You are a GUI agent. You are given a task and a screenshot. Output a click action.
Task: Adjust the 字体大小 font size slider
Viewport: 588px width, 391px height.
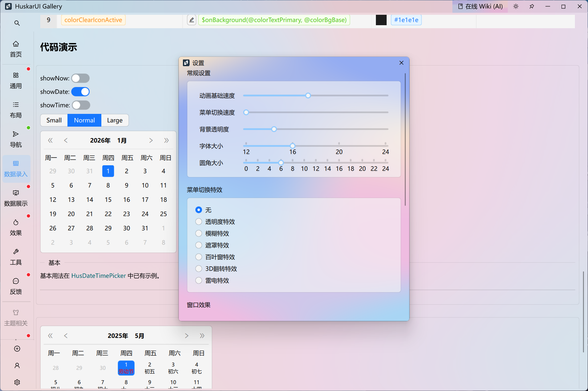(292, 146)
